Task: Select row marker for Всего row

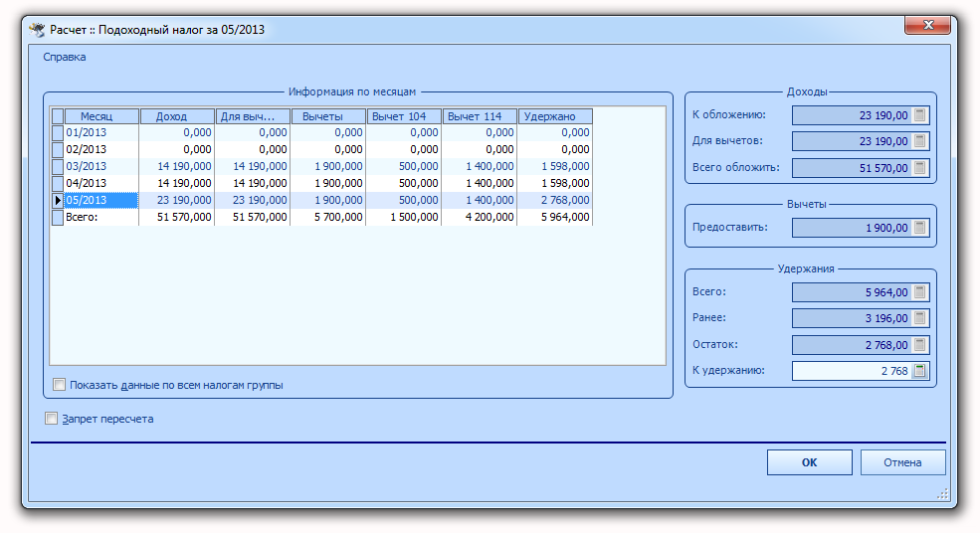Action: point(57,217)
